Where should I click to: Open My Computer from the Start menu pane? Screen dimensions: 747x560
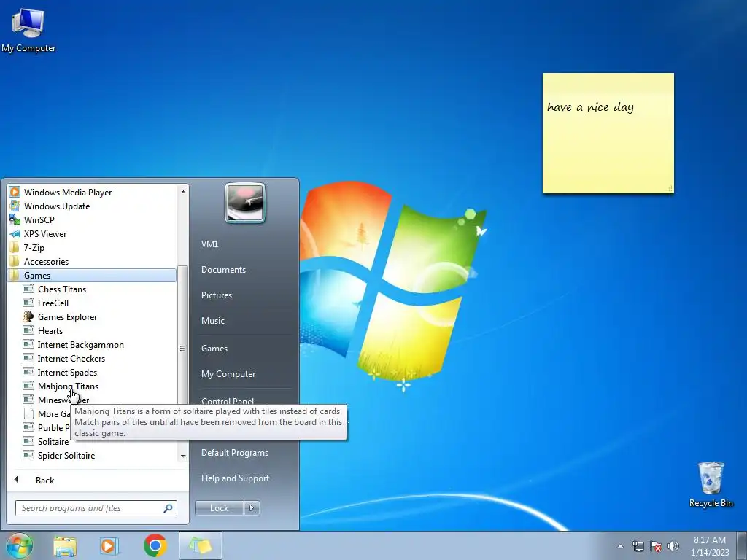pos(228,374)
